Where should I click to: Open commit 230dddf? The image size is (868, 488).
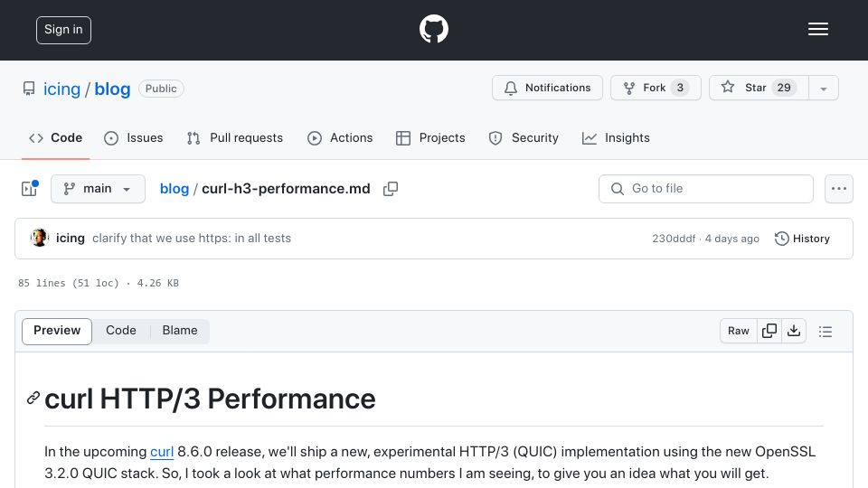[674, 239]
